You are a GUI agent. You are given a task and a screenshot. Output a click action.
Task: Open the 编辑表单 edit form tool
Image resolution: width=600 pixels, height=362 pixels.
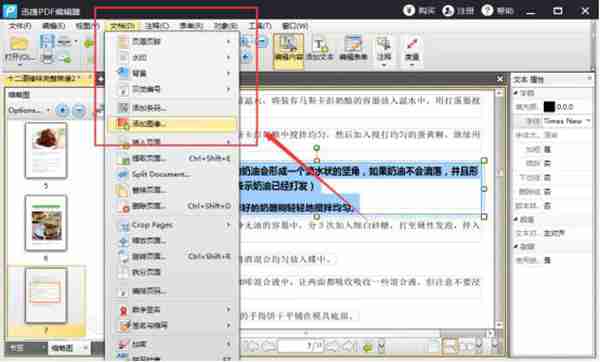[x=353, y=49]
